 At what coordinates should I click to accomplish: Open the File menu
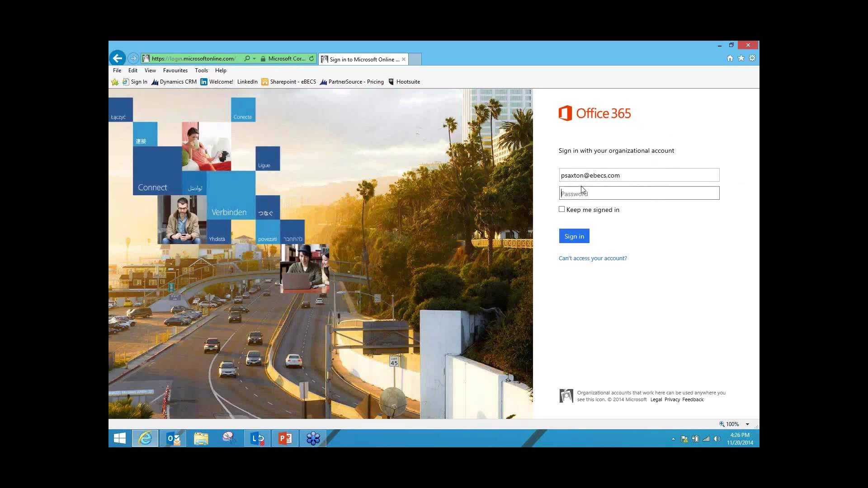(x=117, y=70)
